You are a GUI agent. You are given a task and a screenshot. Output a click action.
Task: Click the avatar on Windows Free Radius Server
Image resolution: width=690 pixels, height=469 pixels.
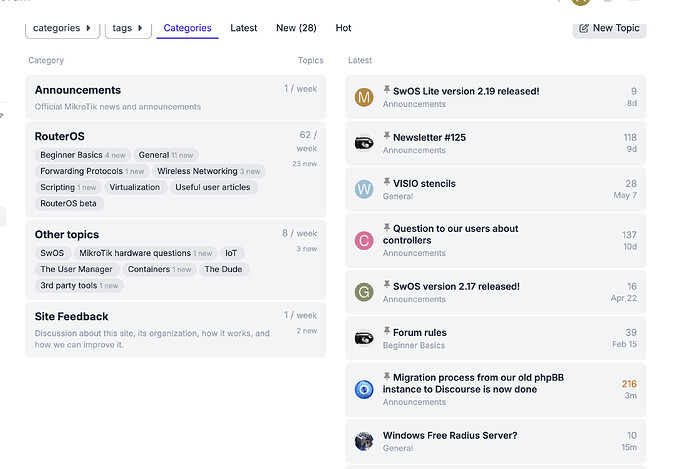(364, 441)
